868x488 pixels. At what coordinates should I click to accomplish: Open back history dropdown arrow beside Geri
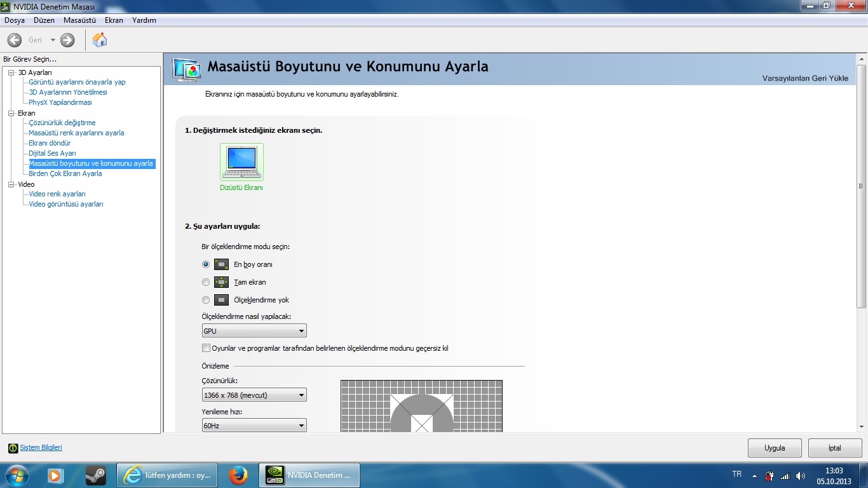coord(53,40)
